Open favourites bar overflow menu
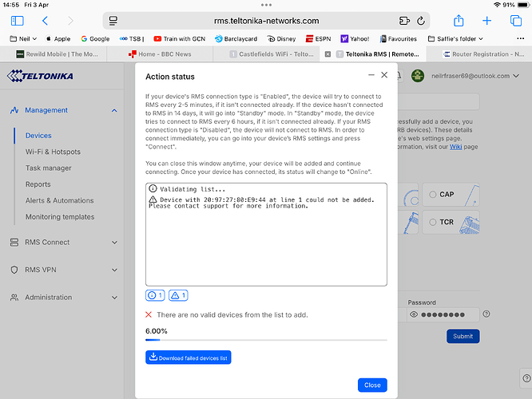This screenshot has width=532, height=399. [521, 38]
